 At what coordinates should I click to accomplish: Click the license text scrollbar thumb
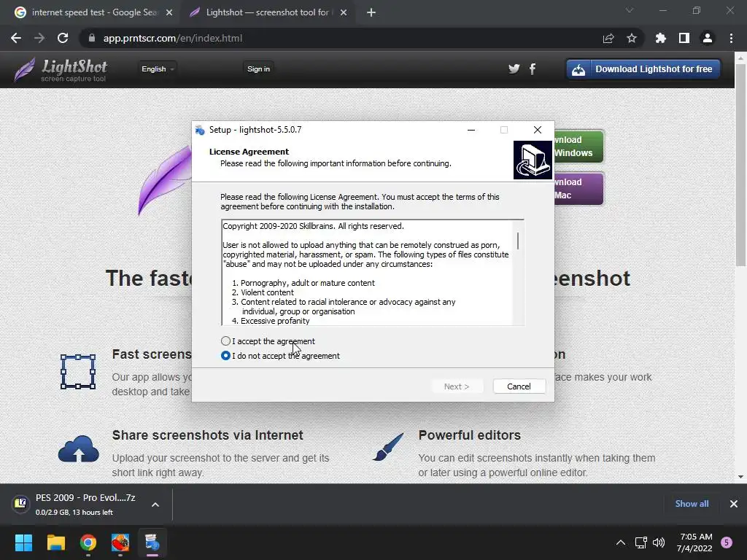tap(518, 241)
